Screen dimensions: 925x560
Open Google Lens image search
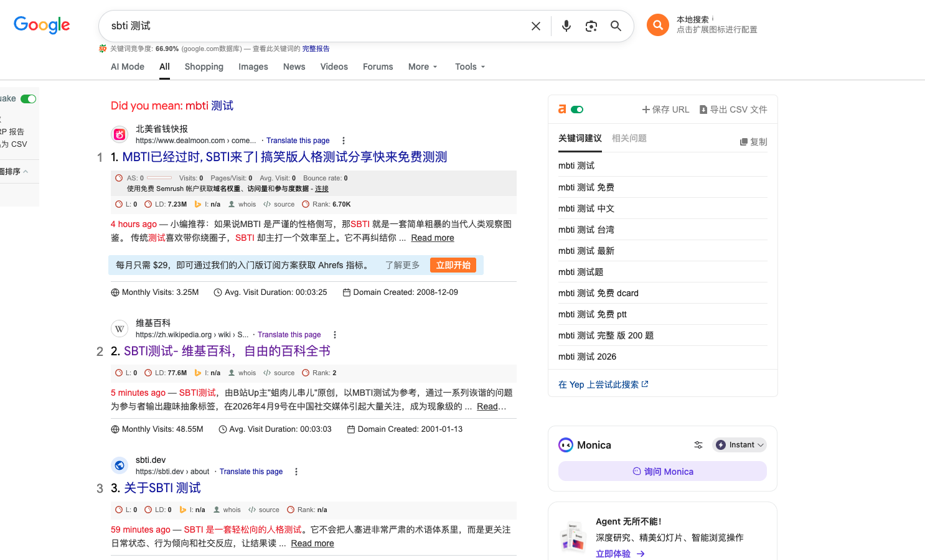(591, 26)
